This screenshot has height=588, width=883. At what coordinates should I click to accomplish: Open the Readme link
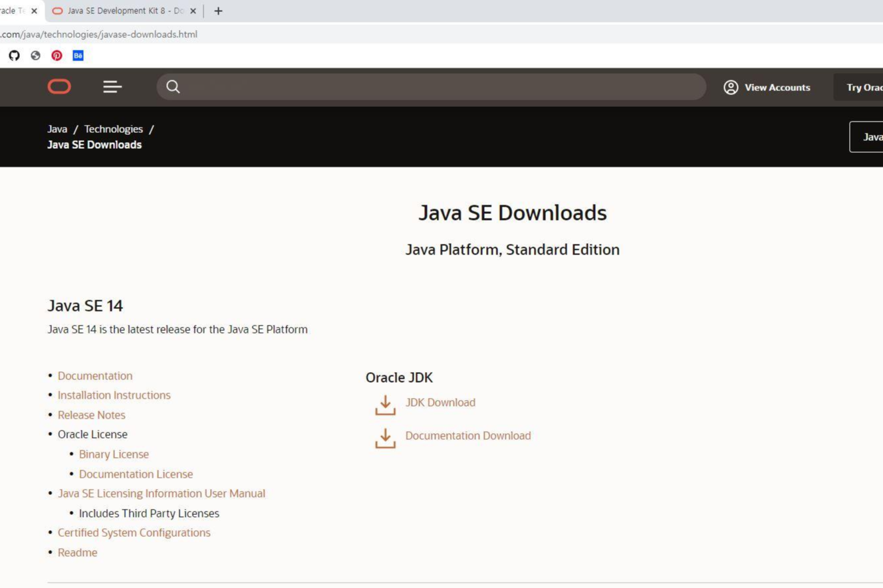[77, 553]
